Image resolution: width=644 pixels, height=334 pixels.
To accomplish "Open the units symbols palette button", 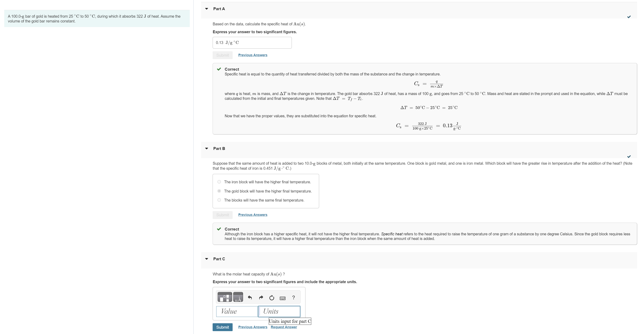I will 238,297.
